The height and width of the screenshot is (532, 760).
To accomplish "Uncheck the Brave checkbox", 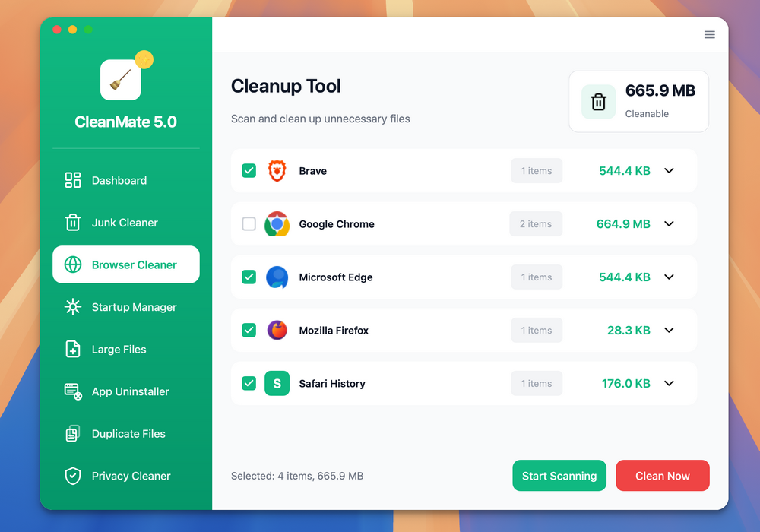I will click(x=249, y=170).
